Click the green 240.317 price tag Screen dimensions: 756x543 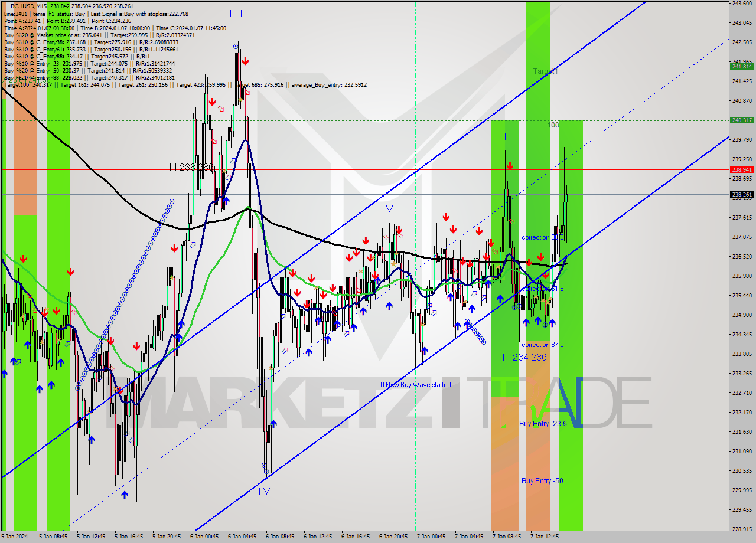[742, 120]
